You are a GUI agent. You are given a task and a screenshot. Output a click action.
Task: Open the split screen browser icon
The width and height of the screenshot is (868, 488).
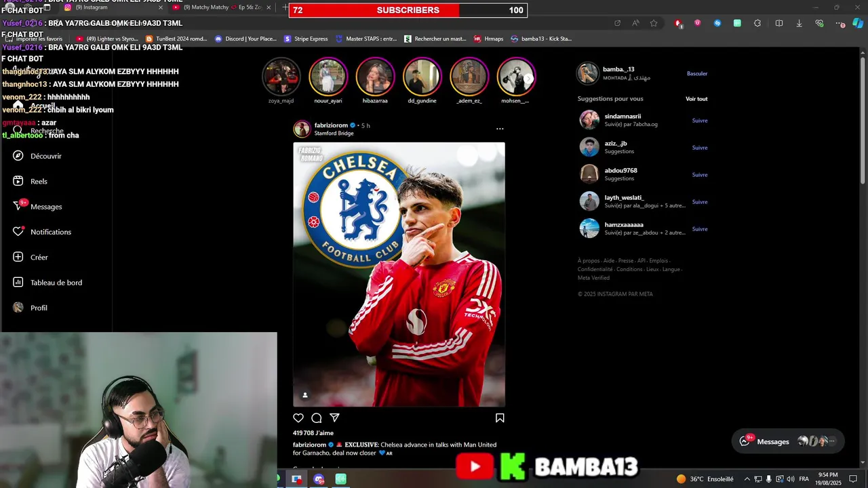779,23
